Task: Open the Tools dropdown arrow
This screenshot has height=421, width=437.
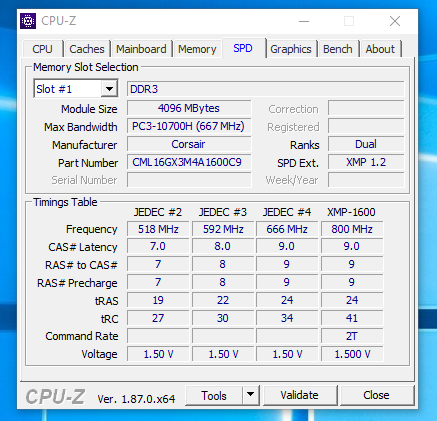Action: pos(251,395)
